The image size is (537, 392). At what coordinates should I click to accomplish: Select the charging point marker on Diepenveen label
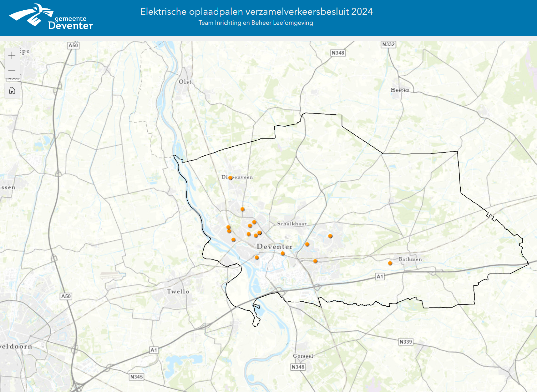pyautogui.click(x=231, y=178)
